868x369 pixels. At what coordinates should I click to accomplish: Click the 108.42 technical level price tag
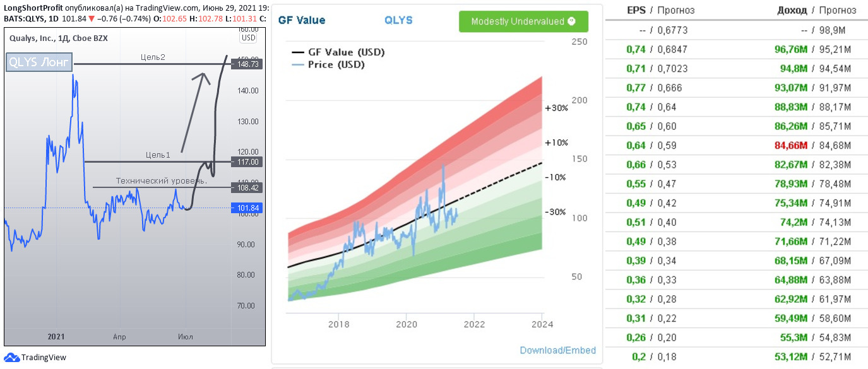coord(247,187)
